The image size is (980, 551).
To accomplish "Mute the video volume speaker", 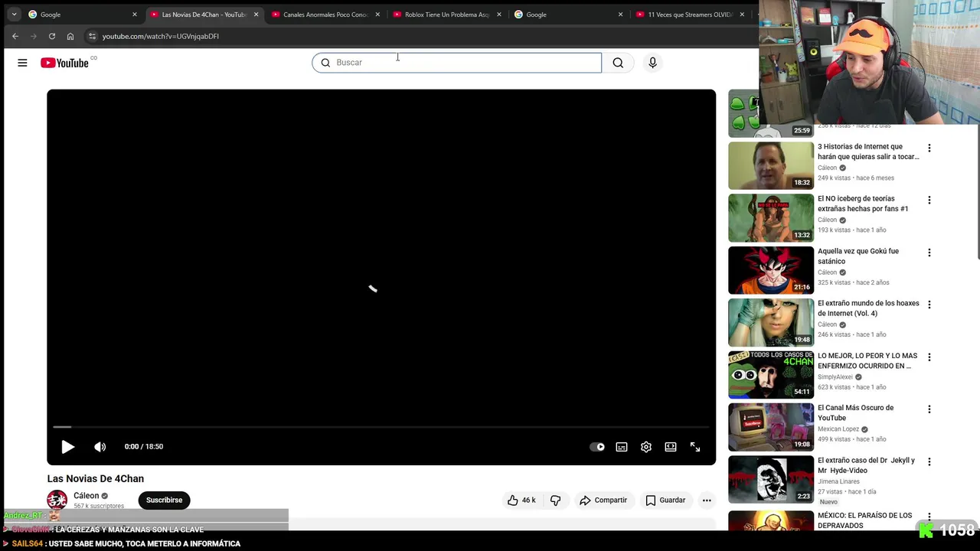I will tap(100, 447).
